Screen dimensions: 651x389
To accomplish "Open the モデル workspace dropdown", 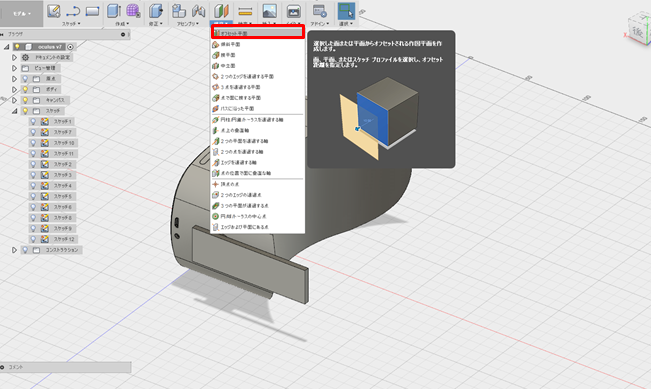I will point(22,14).
